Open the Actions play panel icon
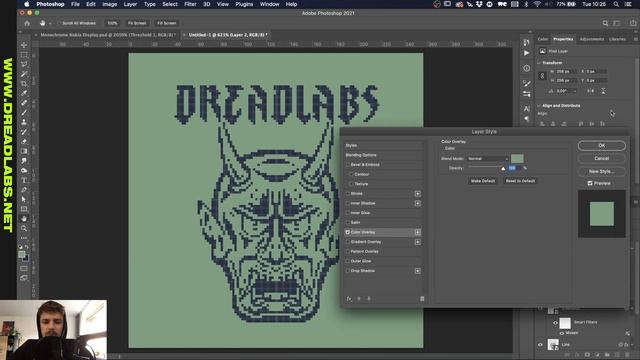 coord(527,53)
